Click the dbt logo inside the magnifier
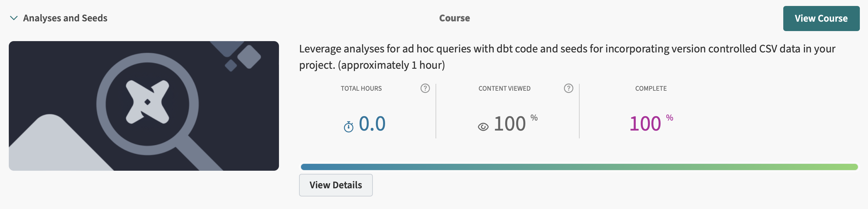The image size is (868, 209). tap(147, 102)
